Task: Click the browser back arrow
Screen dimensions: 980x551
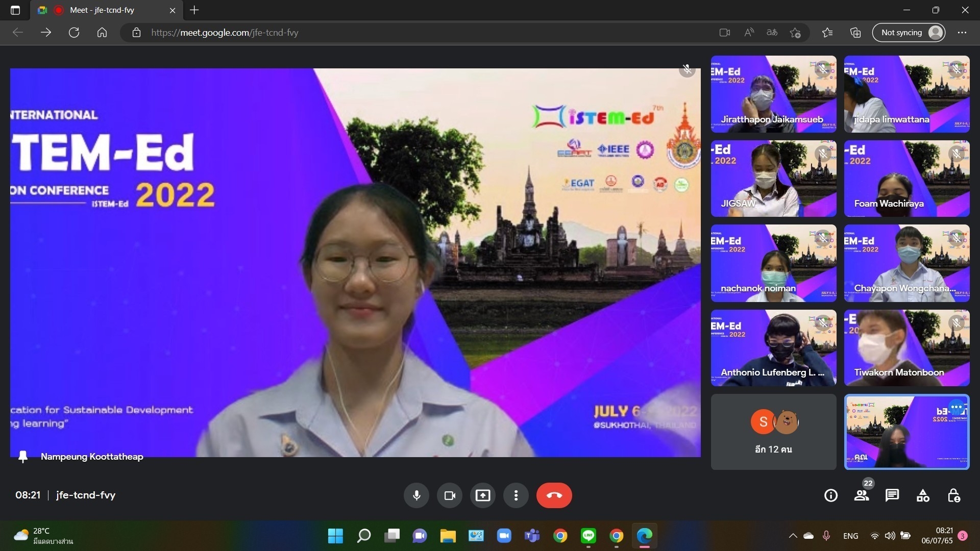Action: [x=18, y=33]
